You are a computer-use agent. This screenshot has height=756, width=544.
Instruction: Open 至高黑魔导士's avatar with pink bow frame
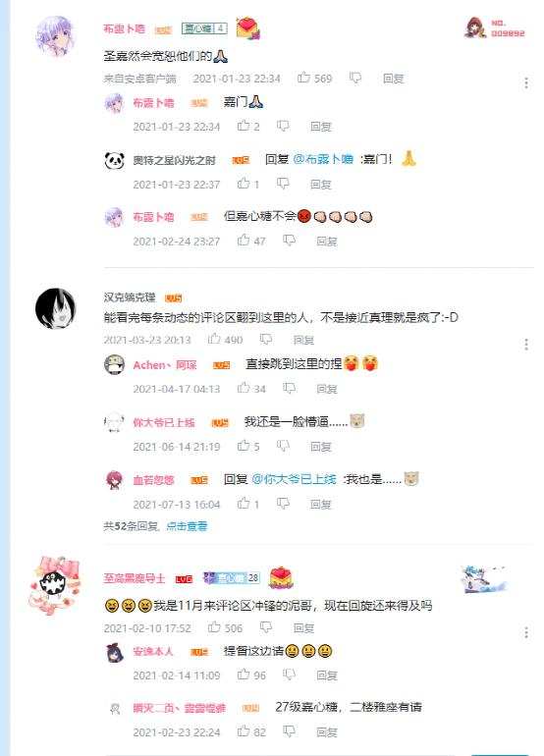pos(55,585)
